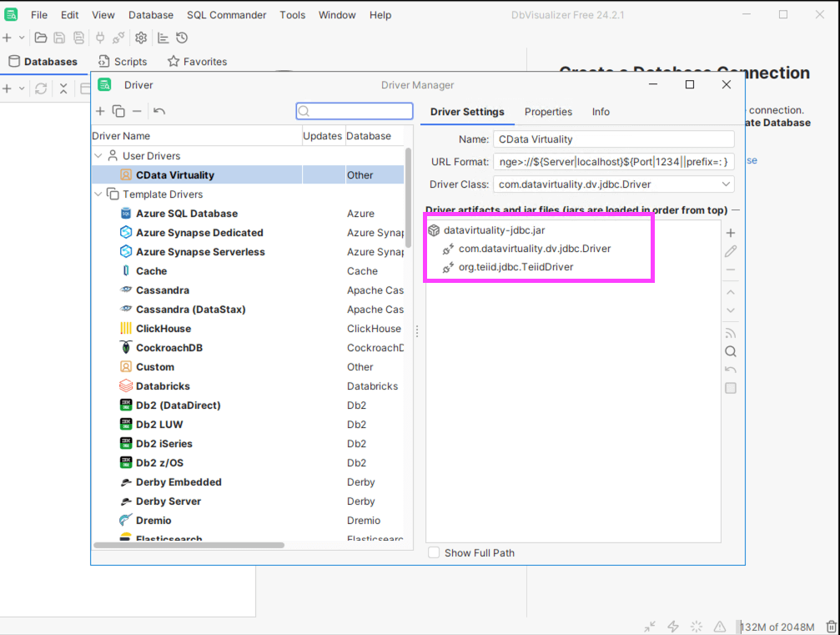Click the SQL history clock icon in toolbar

tap(182, 38)
